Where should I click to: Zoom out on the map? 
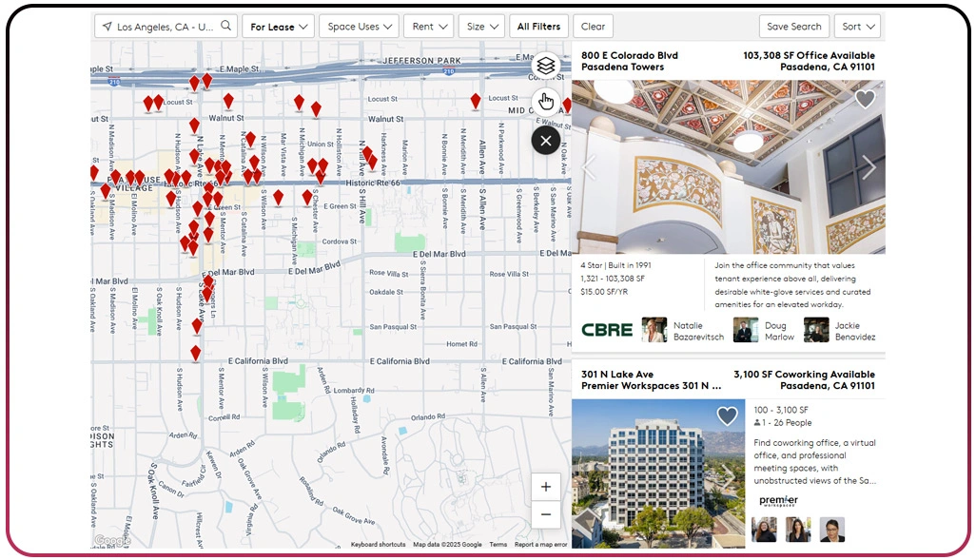(545, 514)
